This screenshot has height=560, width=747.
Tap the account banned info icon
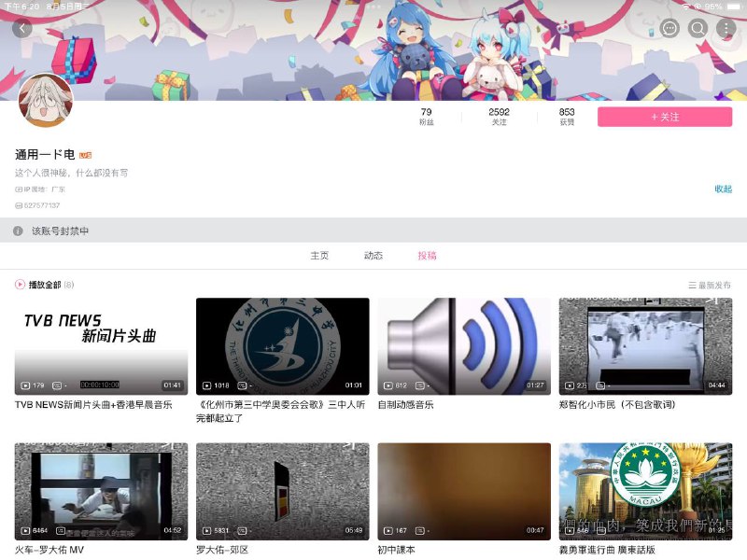[18, 231]
